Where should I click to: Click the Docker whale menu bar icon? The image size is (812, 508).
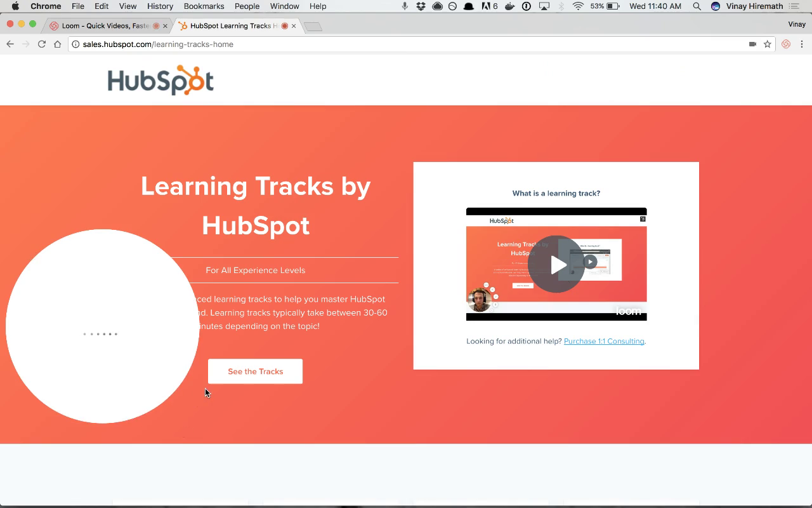tap(509, 6)
